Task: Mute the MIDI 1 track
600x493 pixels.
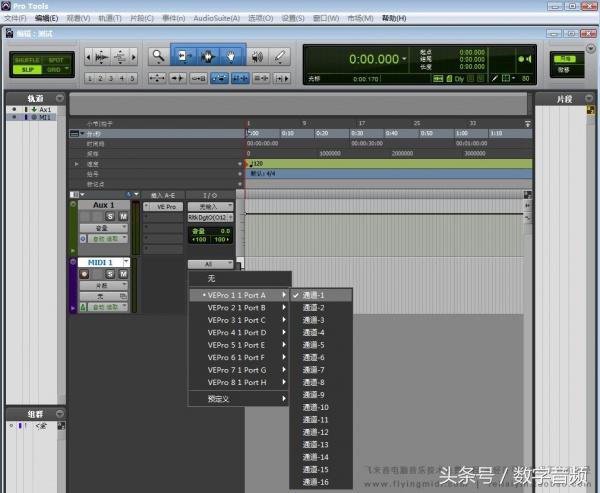Action: click(x=123, y=274)
